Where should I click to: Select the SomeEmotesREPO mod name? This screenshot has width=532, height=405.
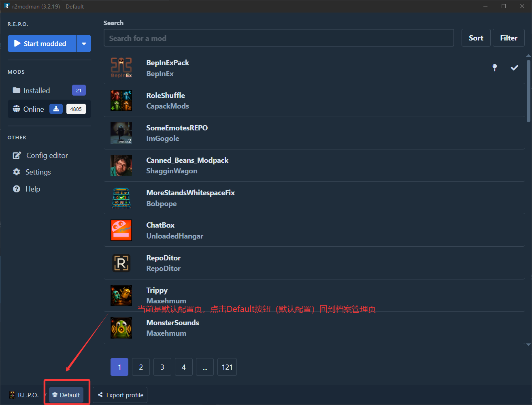(177, 128)
